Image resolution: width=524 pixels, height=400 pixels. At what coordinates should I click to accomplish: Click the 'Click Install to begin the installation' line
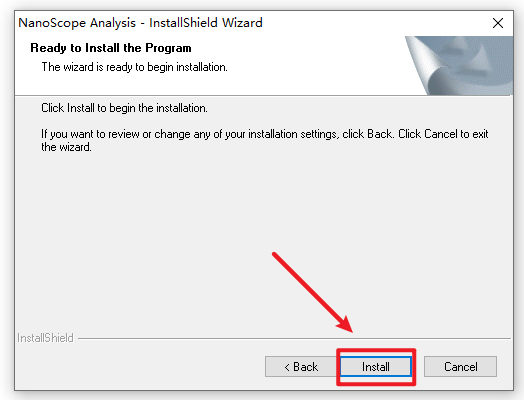(124, 108)
